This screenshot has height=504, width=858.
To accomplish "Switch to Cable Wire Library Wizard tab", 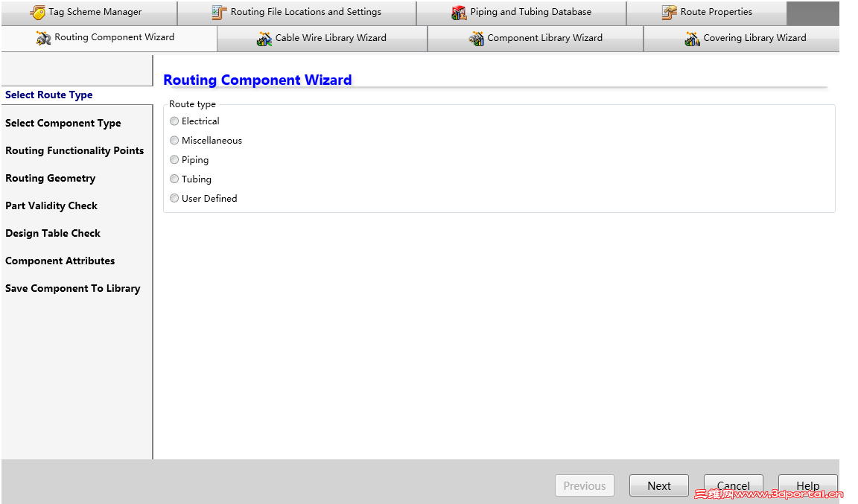I will tap(322, 38).
